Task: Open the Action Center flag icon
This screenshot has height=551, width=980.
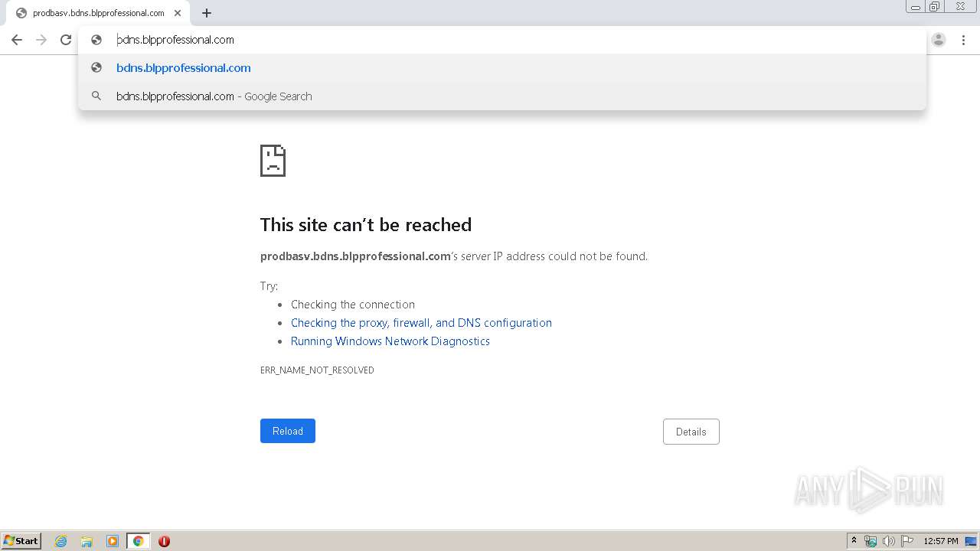Action: (x=907, y=541)
